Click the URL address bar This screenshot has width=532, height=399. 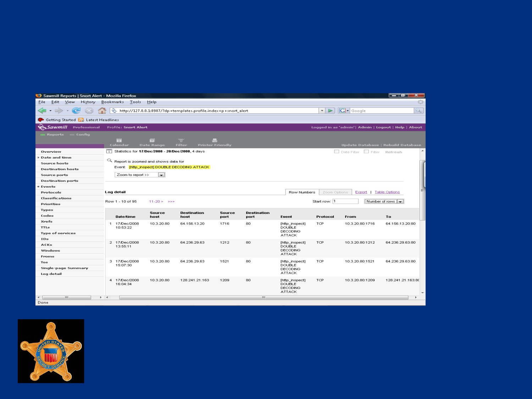[x=215, y=111]
